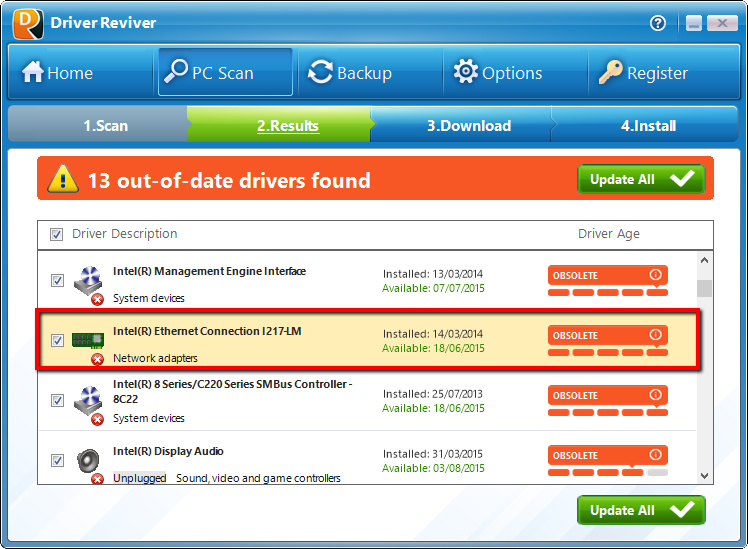Click red error badge on Ethernet Connection icon
748x549 pixels.
coord(97,359)
